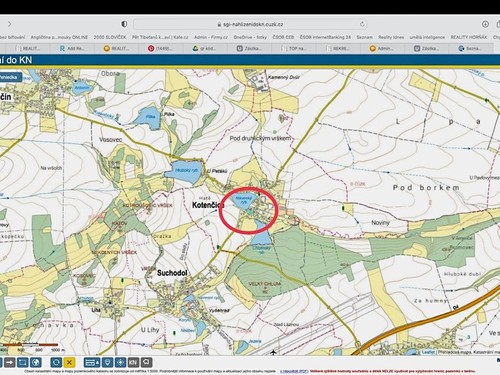
Task: Click the 'U Lihy' label on map
Action: (x=150, y=330)
